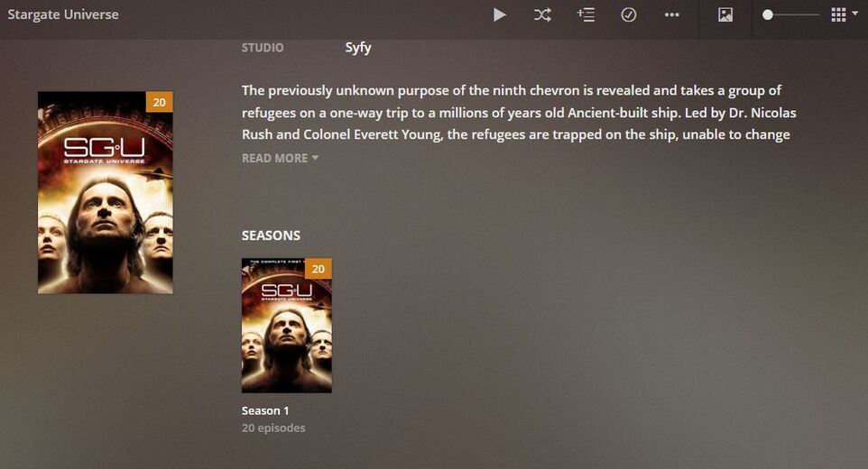Open the three-dot more actions menu
The height and width of the screenshot is (469, 868).
[x=671, y=15]
